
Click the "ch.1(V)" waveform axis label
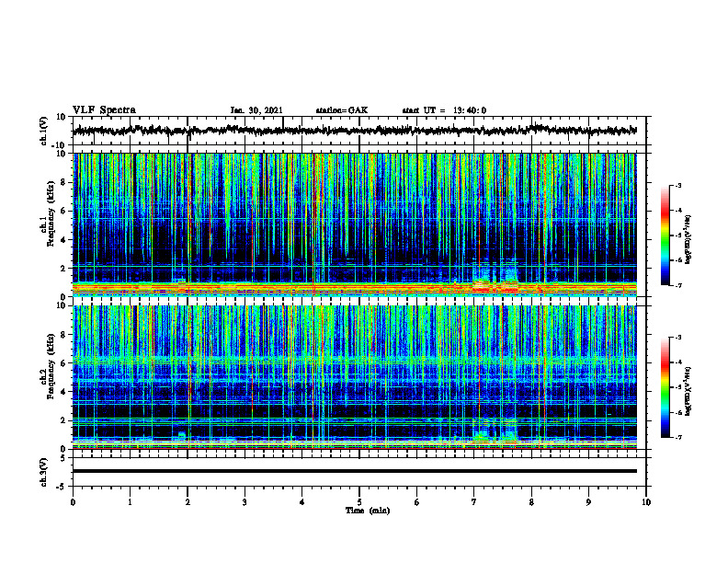point(44,131)
